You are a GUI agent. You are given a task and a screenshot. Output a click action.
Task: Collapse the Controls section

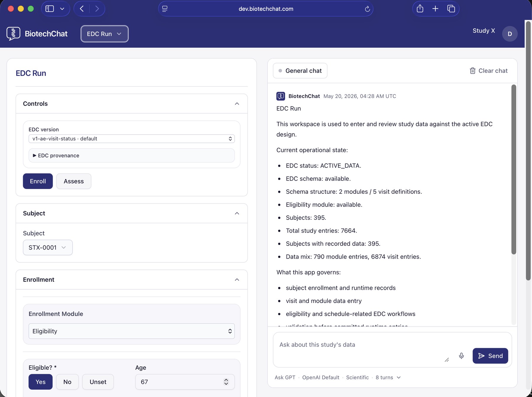pyautogui.click(x=237, y=104)
